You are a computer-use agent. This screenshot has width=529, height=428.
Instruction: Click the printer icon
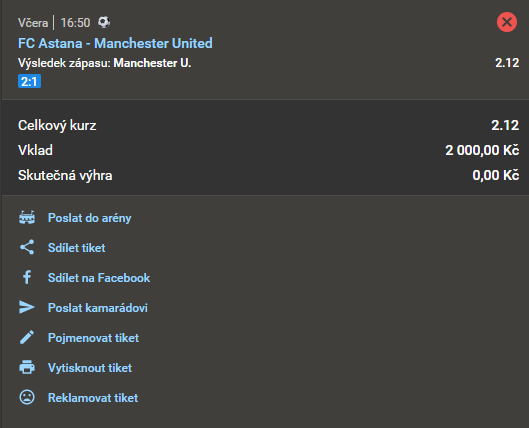coord(27,367)
